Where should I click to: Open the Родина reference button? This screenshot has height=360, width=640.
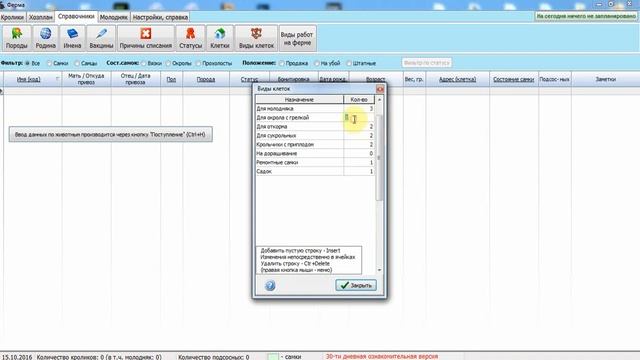click(x=45, y=38)
